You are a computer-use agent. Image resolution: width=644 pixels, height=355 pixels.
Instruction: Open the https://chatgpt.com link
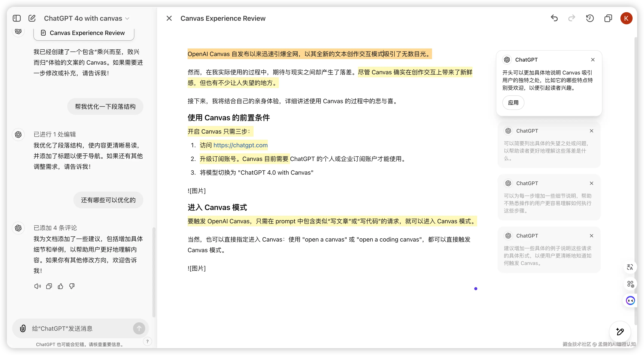pos(240,145)
